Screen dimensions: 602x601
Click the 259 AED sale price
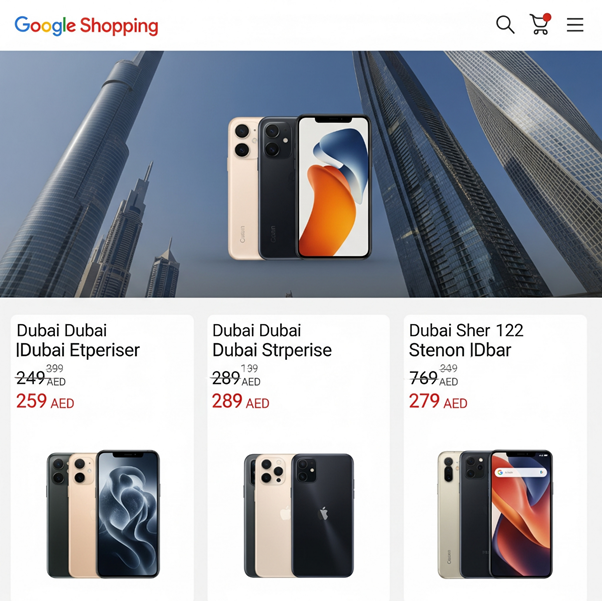tap(45, 401)
